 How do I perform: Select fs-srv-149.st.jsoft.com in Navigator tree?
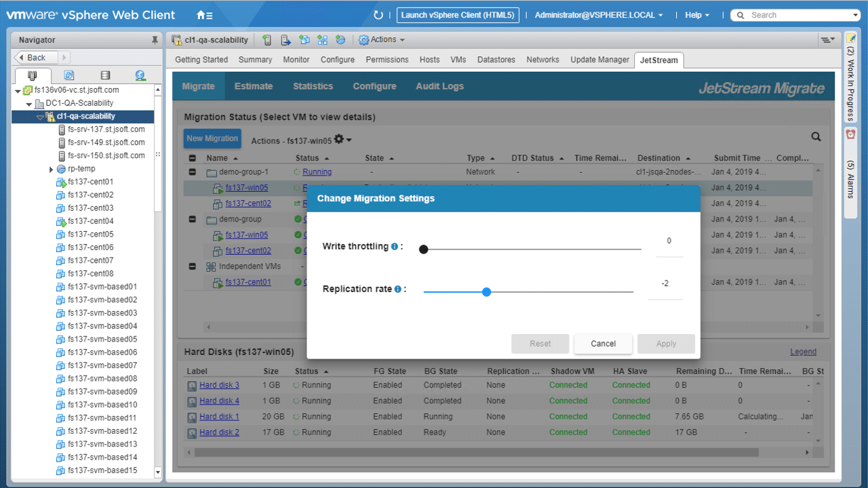(106, 143)
